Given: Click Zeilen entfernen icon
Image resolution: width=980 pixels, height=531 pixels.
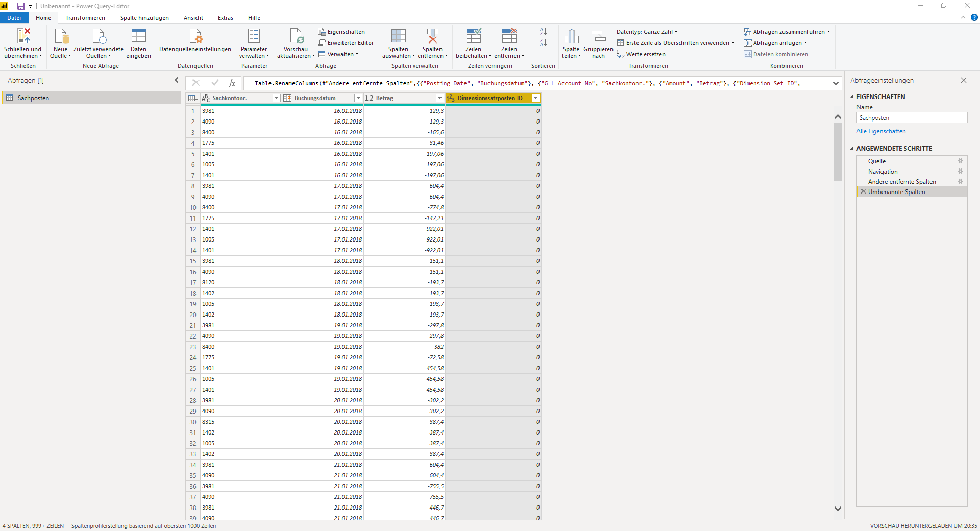Looking at the screenshot, I should (x=509, y=36).
